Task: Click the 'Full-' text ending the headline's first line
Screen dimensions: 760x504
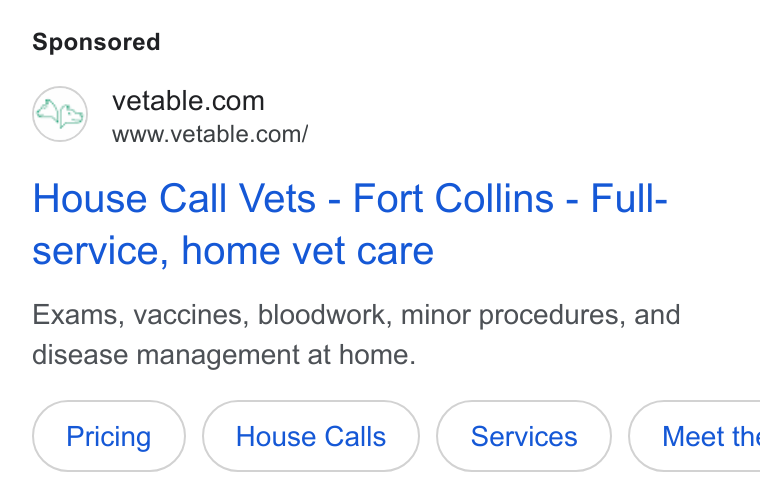Action: (629, 198)
